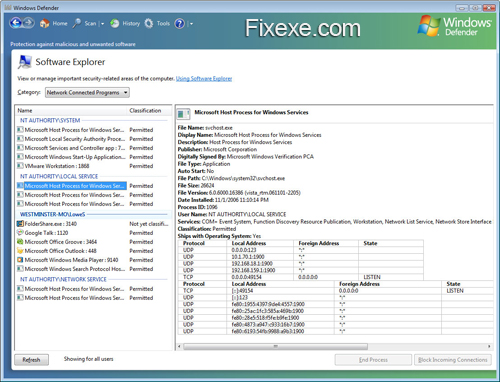Open Tools gear icon

pyautogui.click(x=149, y=23)
